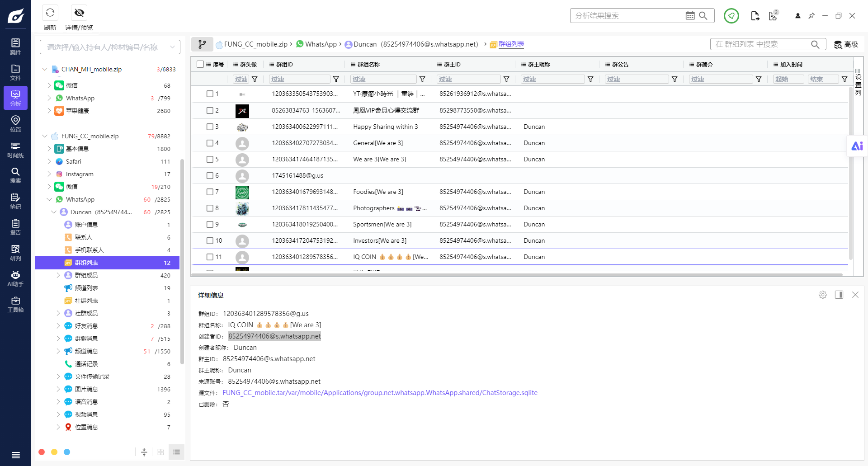The image size is (868, 466).
Task: Open the 工具箱 toolbox sidebar icon
Action: tap(15, 304)
